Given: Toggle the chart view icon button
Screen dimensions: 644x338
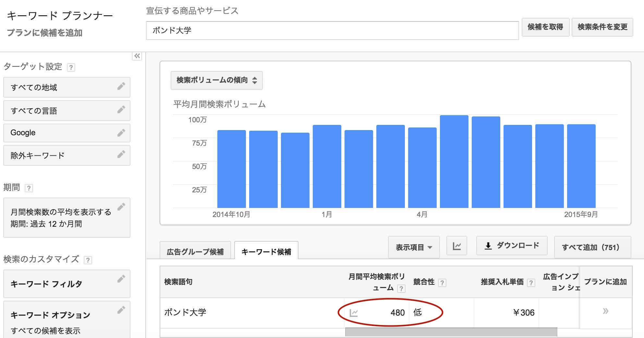Looking at the screenshot, I should coord(457,246).
